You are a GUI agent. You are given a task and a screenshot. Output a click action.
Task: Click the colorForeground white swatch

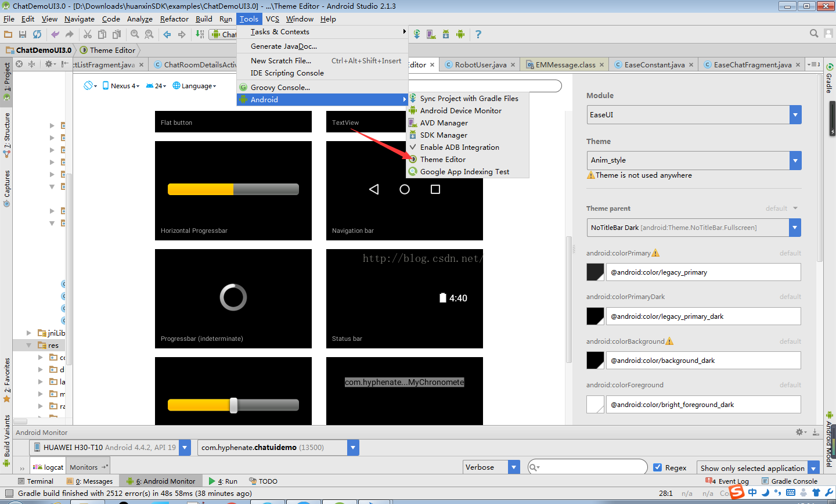596,405
